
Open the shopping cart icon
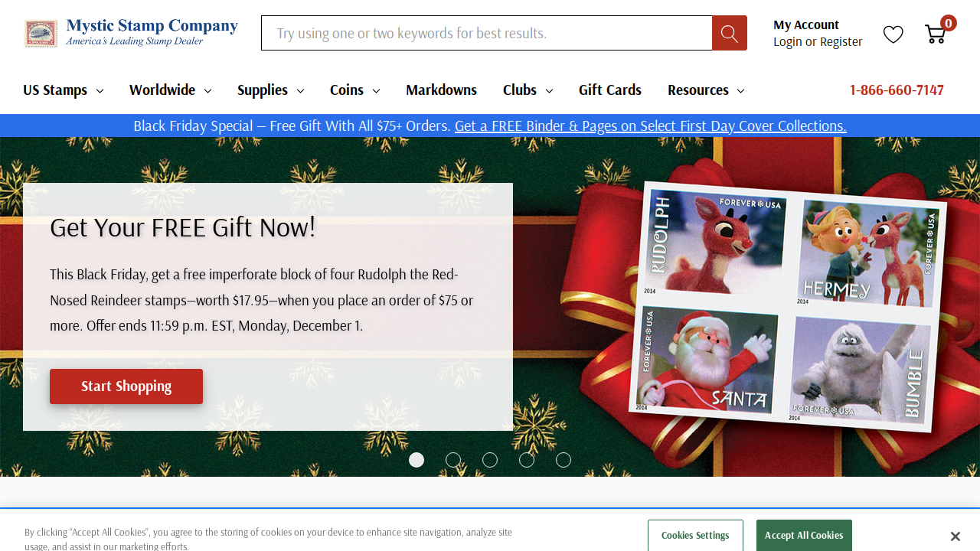936,34
